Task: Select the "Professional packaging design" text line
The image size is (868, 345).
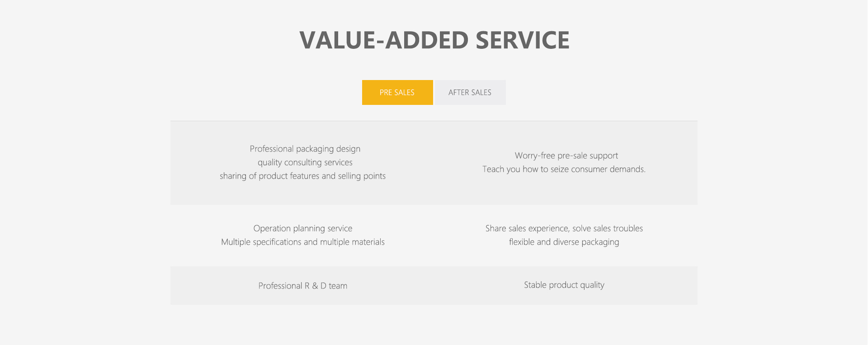Action: (305, 149)
